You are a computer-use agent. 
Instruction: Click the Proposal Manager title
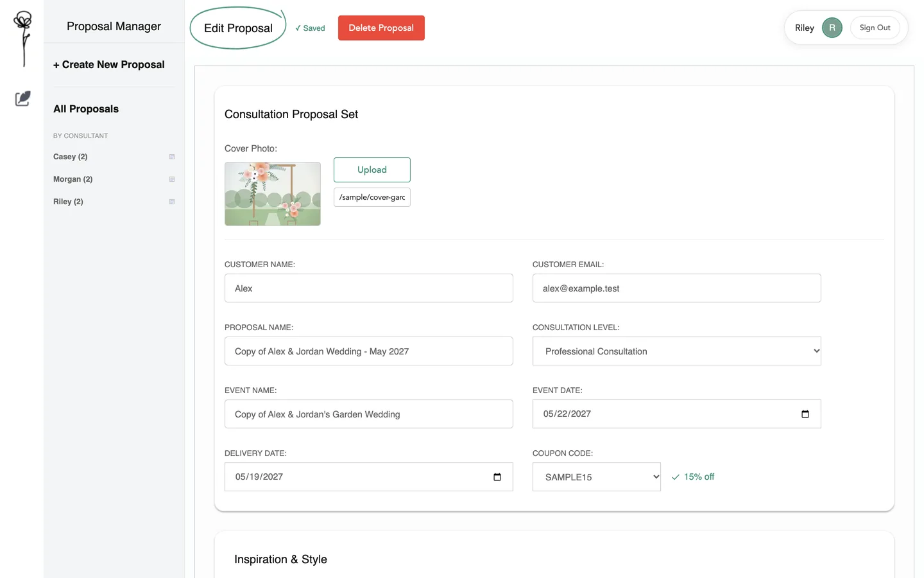(x=114, y=26)
